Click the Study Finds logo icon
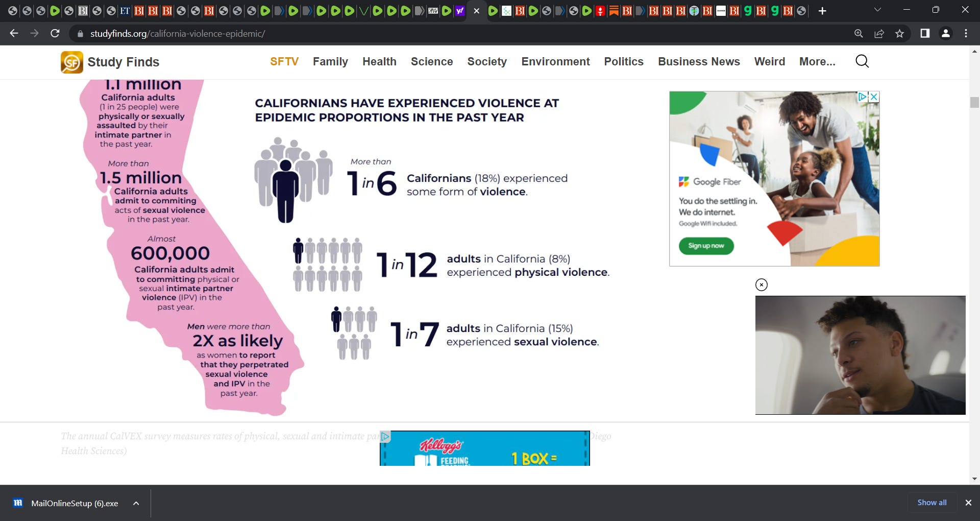The image size is (980, 521). point(71,62)
